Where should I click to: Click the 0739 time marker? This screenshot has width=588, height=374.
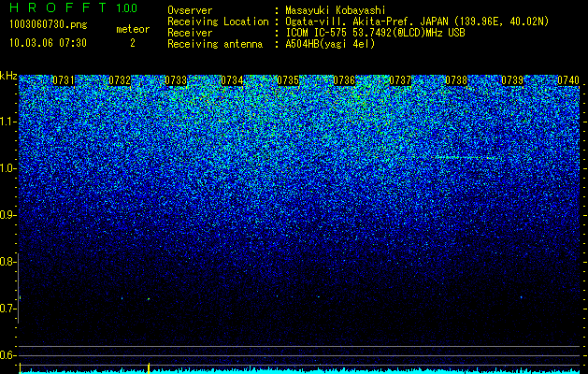coord(512,80)
